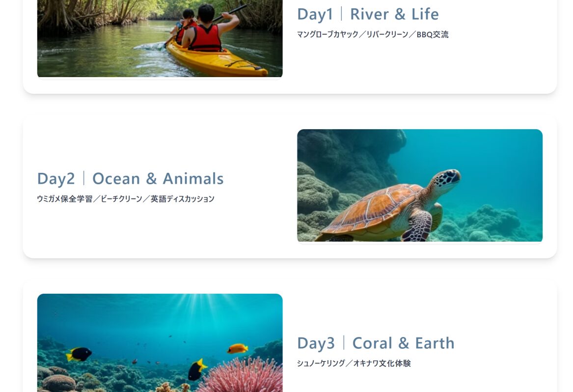Select the "Coral & Earth" title
The height and width of the screenshot is (392, 573).
click(403, 343)
